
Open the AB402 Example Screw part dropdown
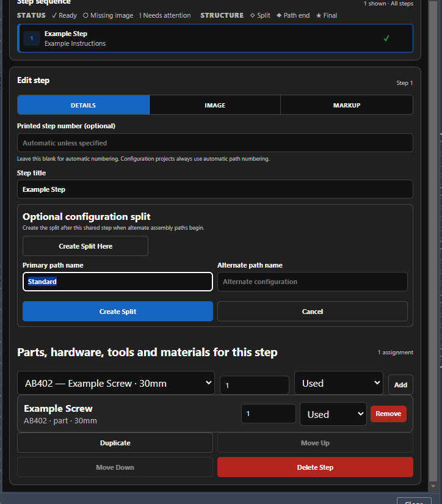tap(116, 383)
